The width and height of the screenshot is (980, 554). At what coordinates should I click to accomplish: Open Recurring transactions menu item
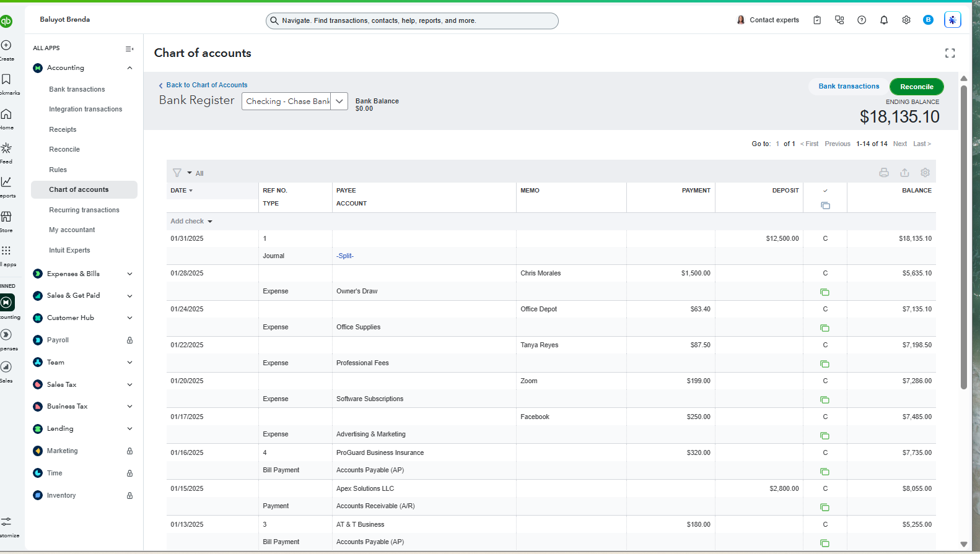point(84,210)
